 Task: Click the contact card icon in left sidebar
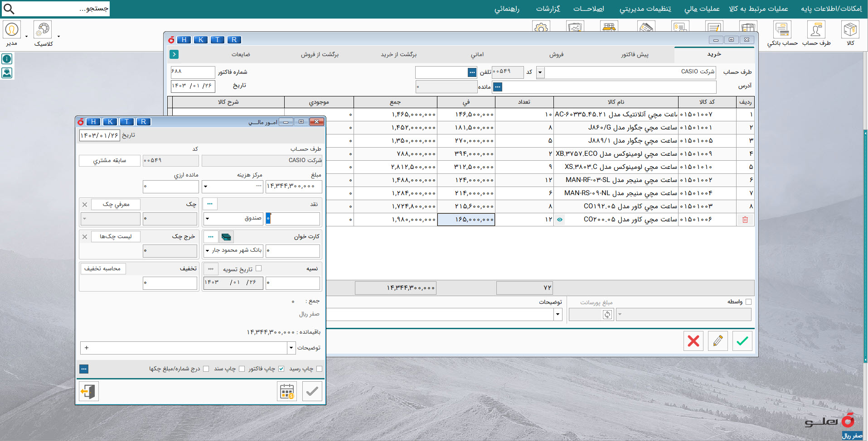[x=7, y=73]
